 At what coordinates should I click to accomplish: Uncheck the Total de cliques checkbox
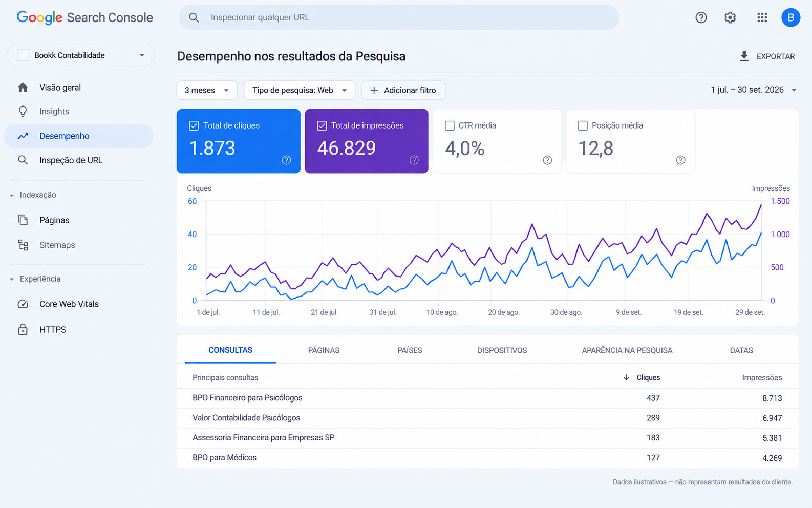(194, 125)
